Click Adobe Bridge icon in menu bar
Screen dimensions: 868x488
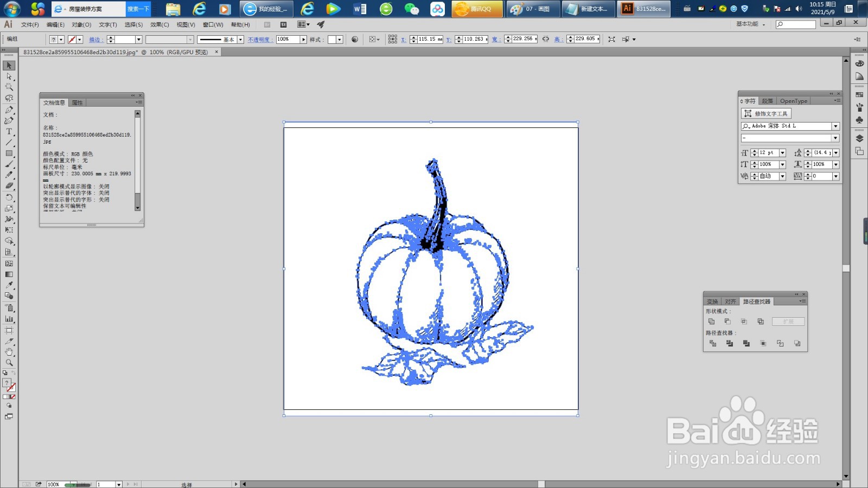[267, 24]
